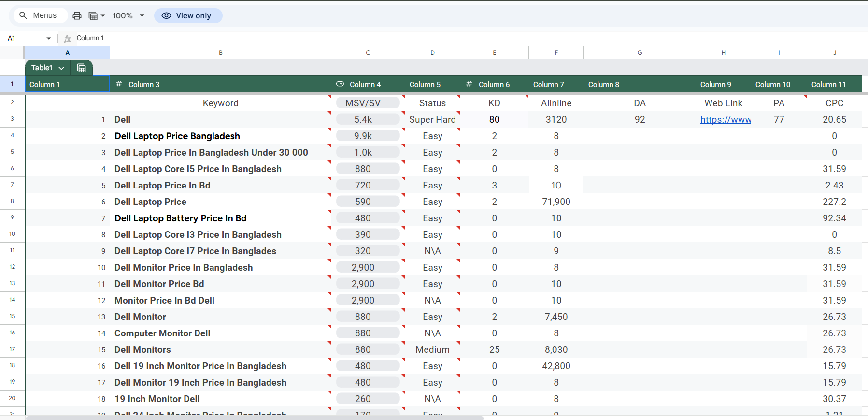Select the 42,800 Alinline cell

click(556, 366)
